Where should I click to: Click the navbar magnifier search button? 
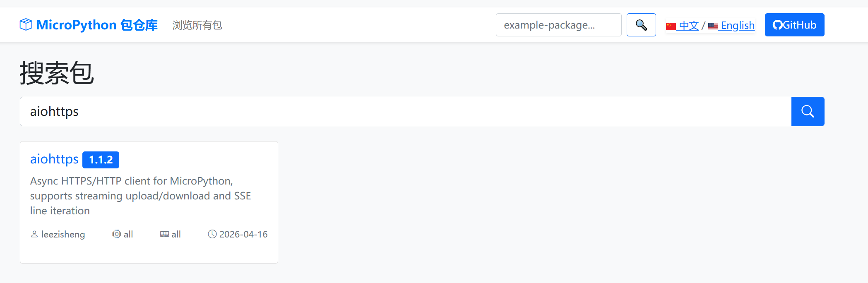(x=641, y=25)
